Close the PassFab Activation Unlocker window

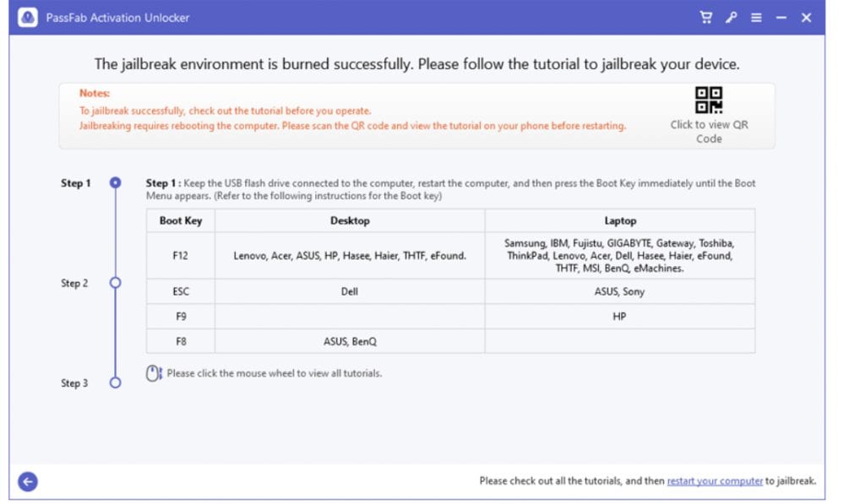tap(806, 18)
